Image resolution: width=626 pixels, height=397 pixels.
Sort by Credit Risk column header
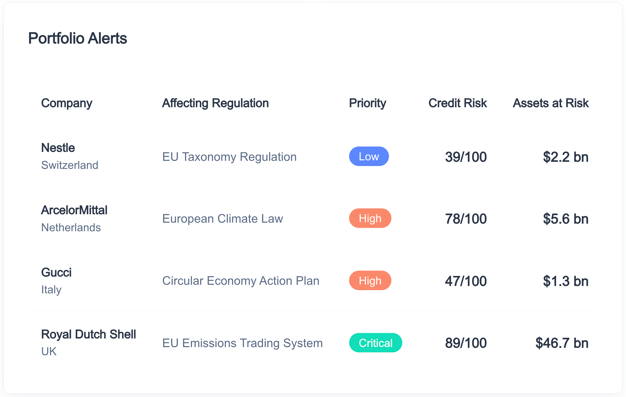coord(458,103)
